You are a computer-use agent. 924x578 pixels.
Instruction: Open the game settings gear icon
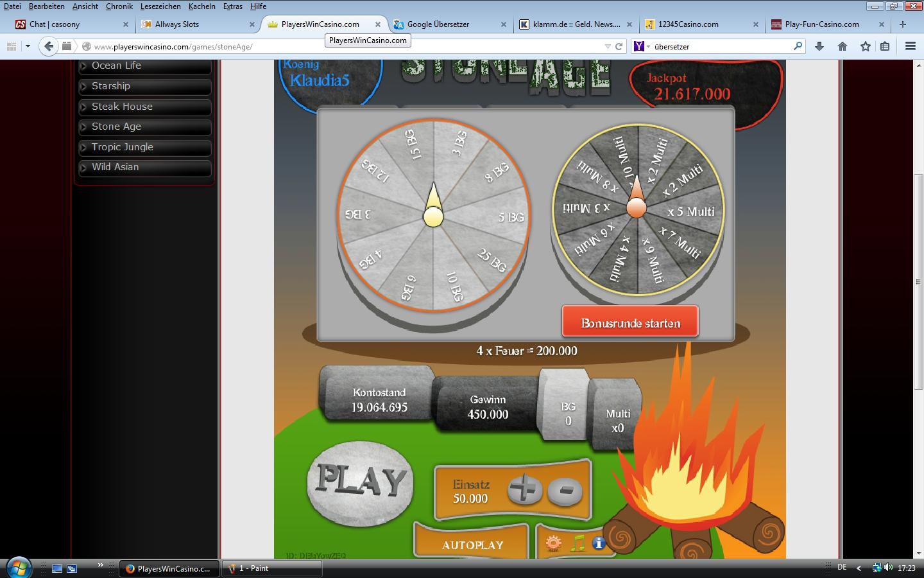(553, 544)
